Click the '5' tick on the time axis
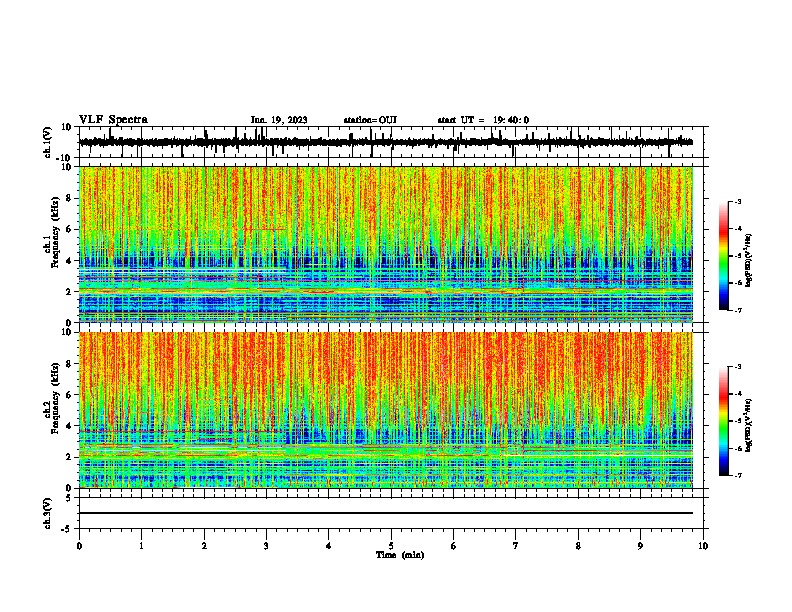This screenshot has width=792, height=612. (x=391, y=546)
